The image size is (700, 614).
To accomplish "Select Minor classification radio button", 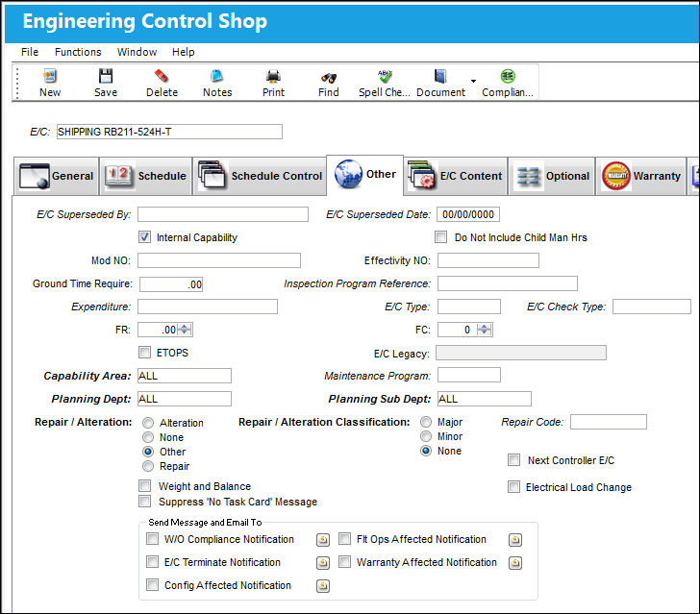I will tap(426, 436).
